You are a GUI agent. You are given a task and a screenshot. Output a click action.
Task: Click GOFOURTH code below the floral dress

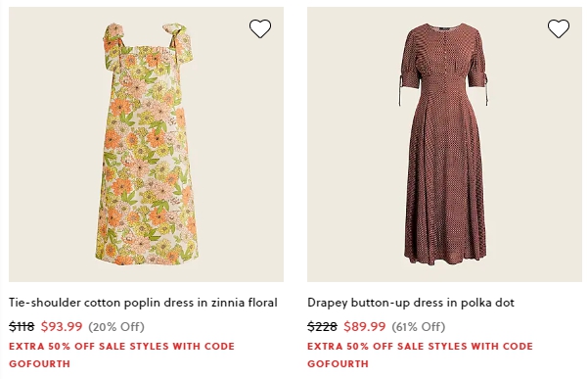[x=40, y=363]
